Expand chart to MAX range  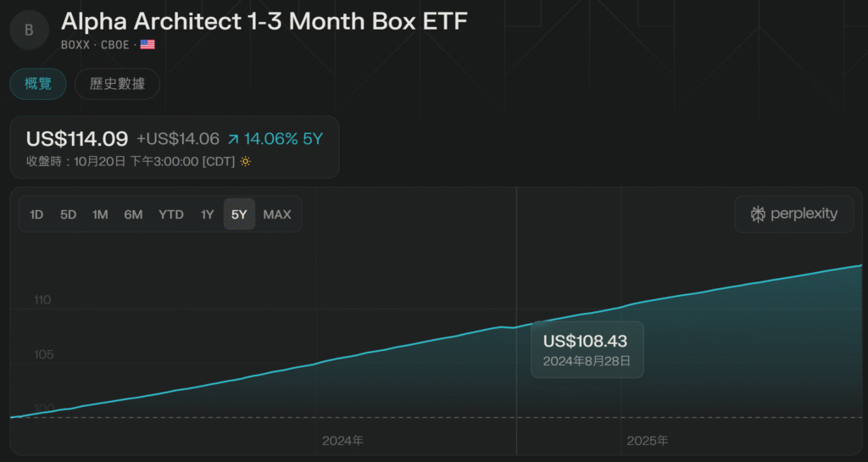coord(277,214)
